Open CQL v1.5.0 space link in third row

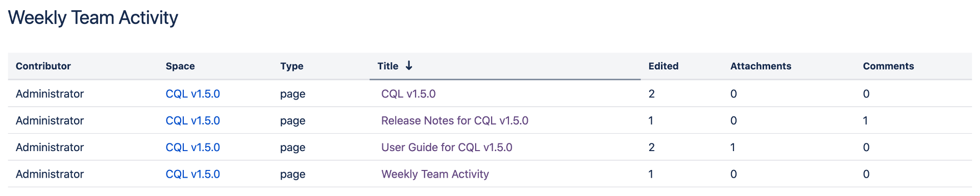click(193, 148)
